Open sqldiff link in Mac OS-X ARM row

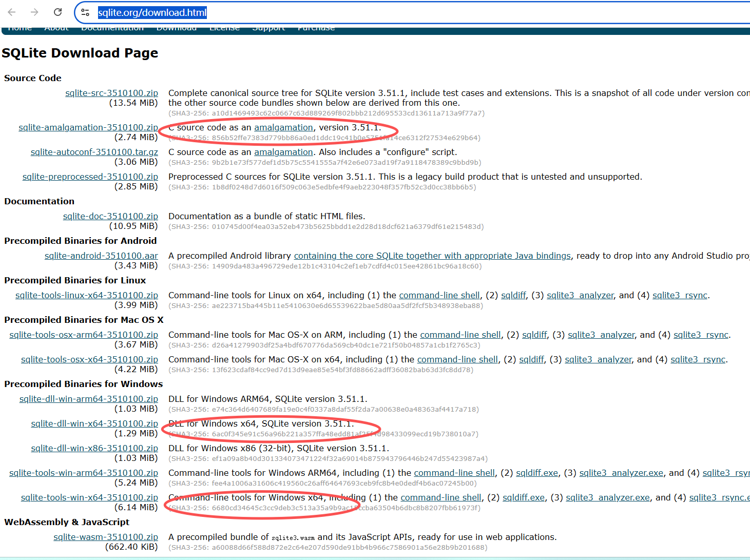(x=534, y=335)
